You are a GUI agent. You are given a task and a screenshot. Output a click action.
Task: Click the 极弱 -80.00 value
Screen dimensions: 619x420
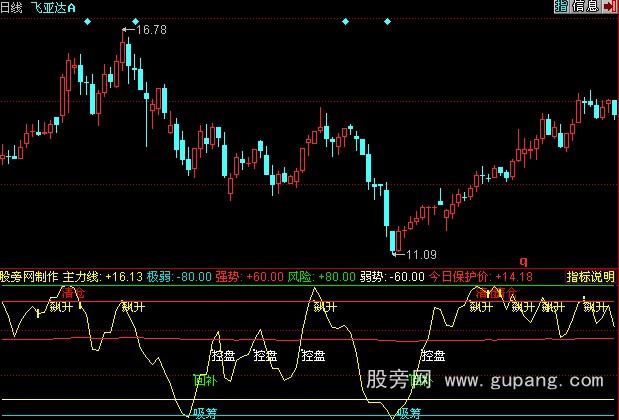[179, 276]
